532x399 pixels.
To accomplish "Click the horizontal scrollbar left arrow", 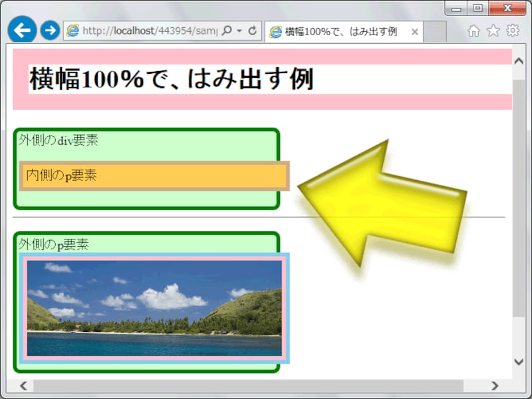I will 23,386.
